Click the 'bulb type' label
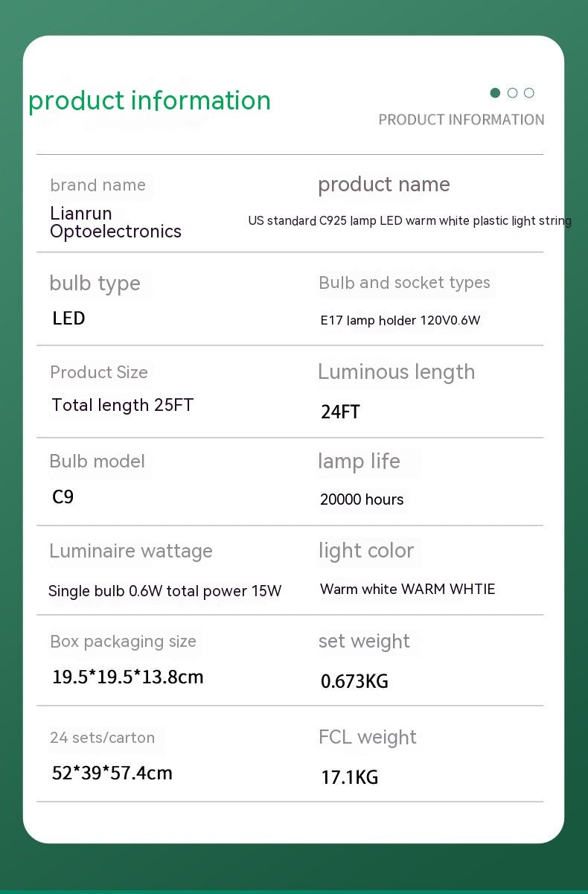The height and width of the screenshot is (894, 588). coord(95,284)
